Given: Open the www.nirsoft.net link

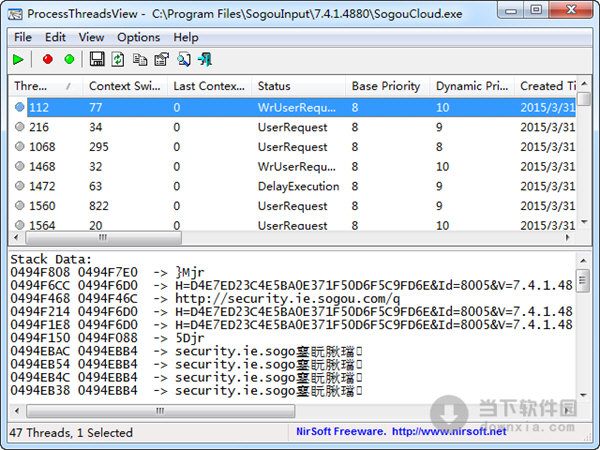Looking at the screenshot, I should [x=449, y=432].
